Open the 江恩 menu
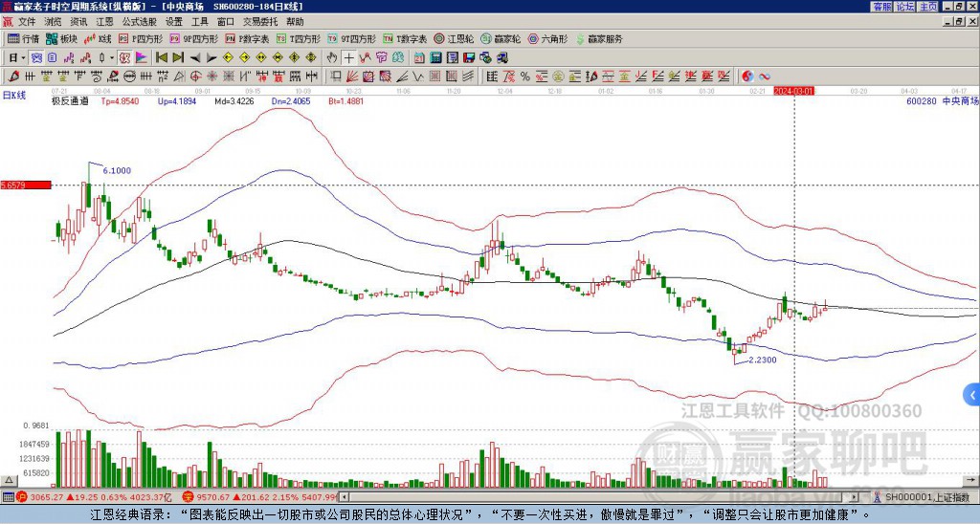The image size is (980, 524). point(104,22)
